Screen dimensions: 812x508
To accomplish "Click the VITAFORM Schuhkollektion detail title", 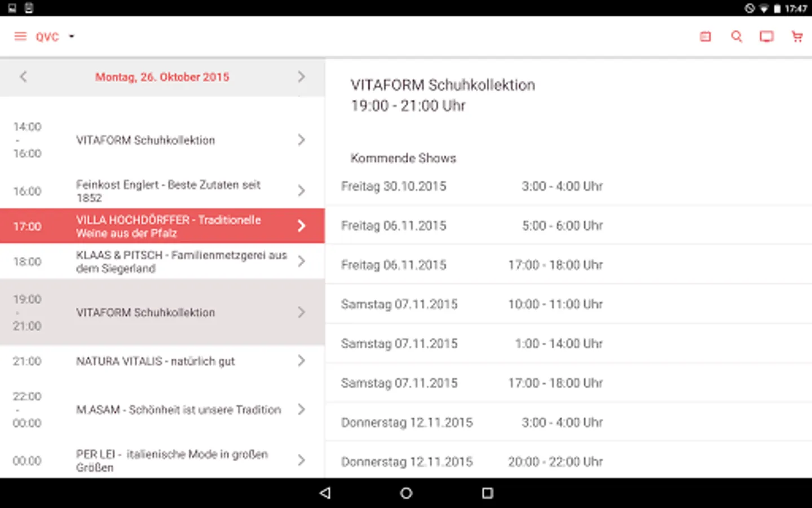I will [x=443, y=85].
